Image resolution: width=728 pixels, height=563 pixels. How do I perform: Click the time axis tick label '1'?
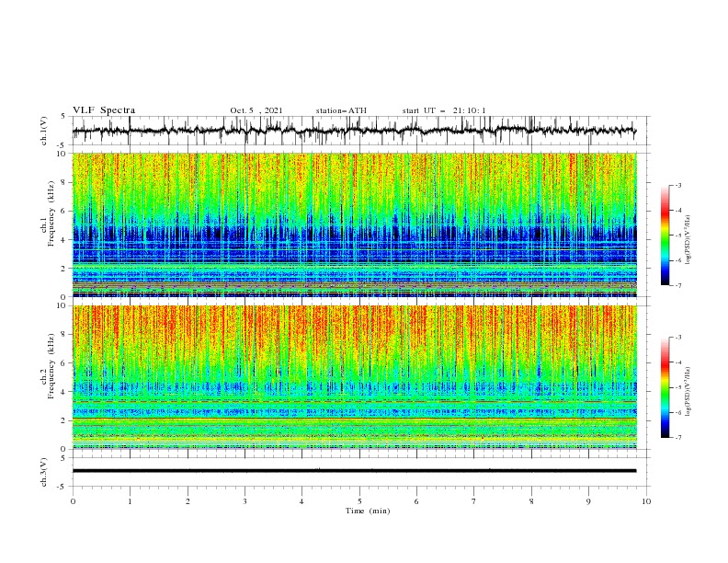pyautogui.click(x=130, y=501)
